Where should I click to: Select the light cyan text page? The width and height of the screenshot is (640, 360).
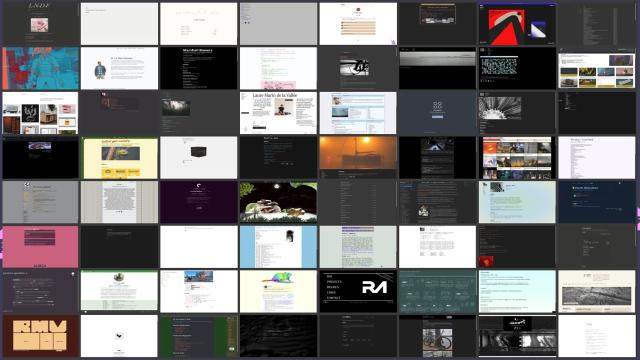(517, 291)
